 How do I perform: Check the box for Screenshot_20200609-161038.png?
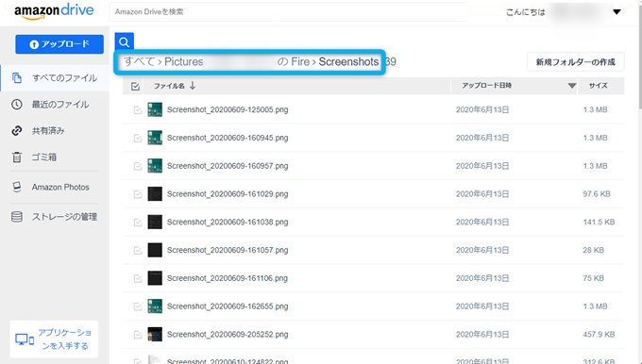(138, 223)
